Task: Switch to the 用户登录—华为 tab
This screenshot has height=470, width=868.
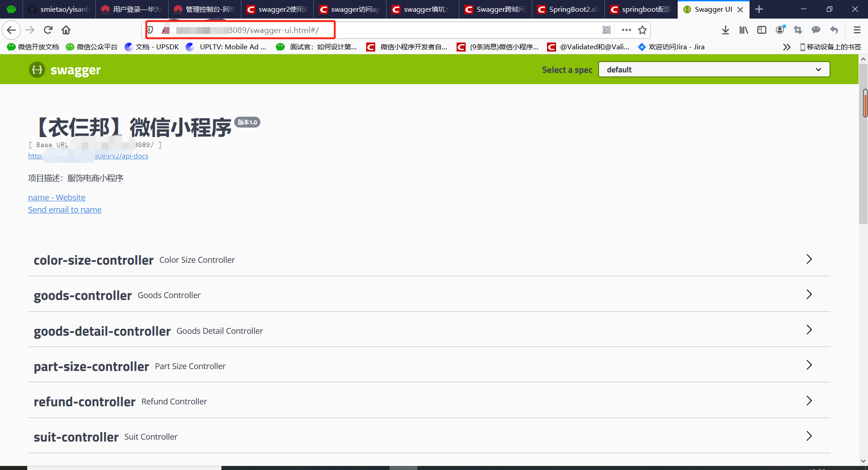Action: tap(132, 9)
